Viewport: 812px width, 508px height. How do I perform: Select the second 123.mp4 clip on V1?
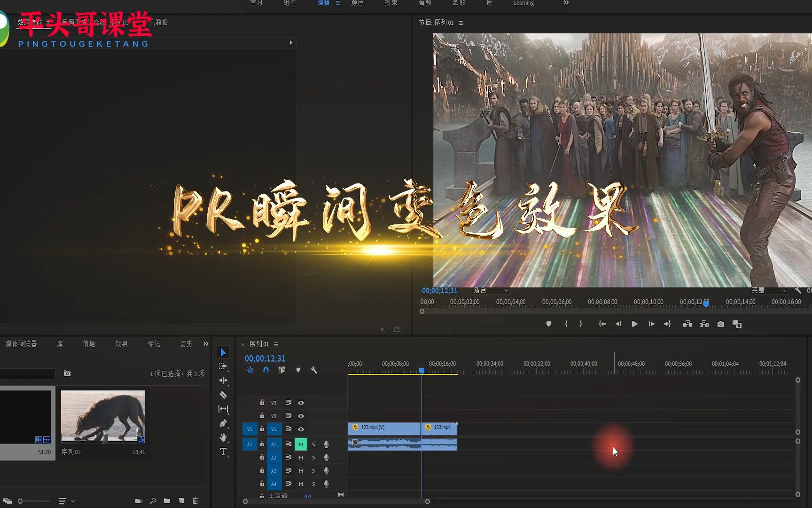439,429
